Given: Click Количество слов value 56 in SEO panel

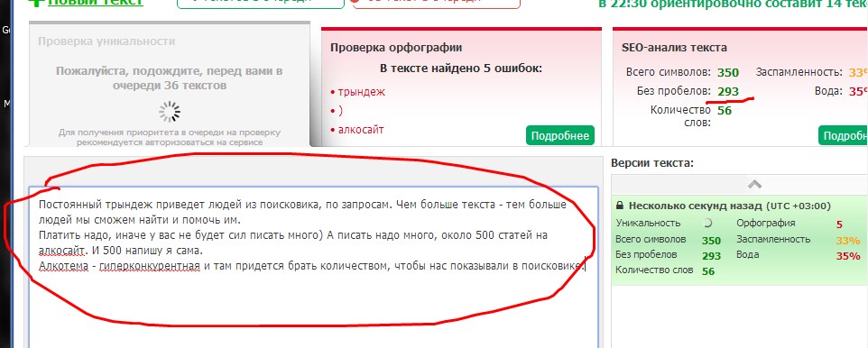Looking at the screenshot, I should click(x=724, y=111).
